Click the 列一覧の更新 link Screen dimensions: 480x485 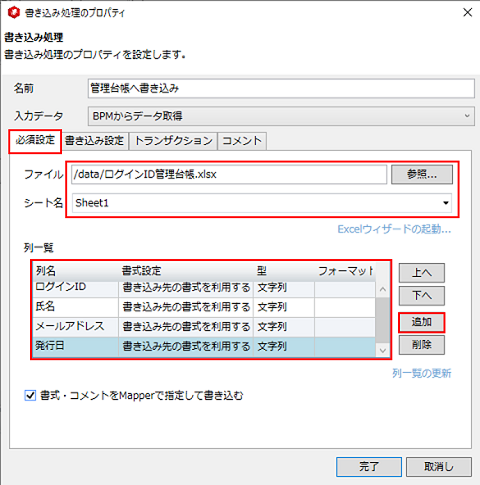421,373
